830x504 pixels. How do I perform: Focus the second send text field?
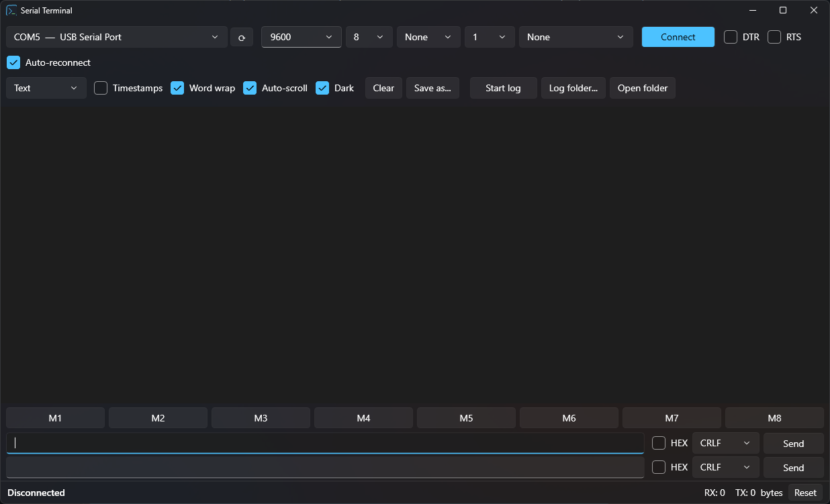[325, 467]
